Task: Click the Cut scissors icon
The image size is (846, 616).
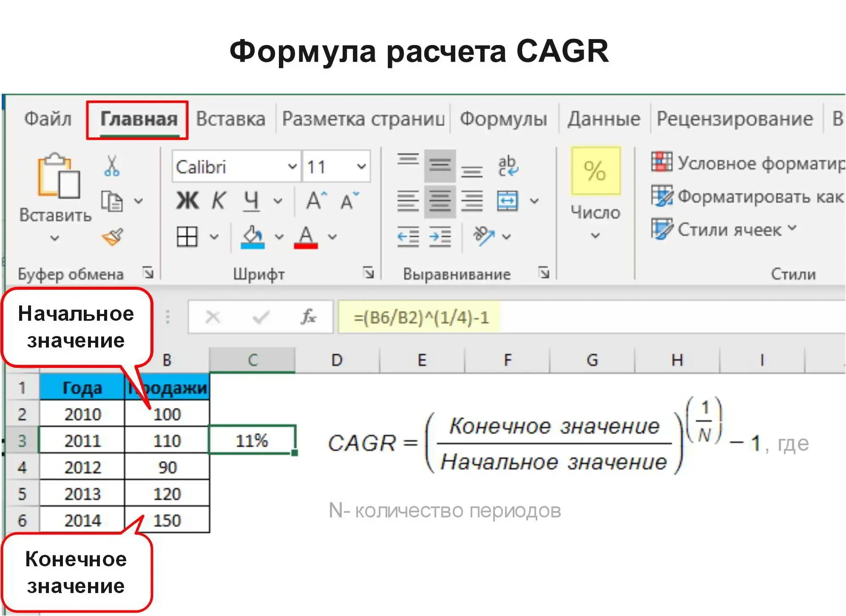Action: (112, 166)
